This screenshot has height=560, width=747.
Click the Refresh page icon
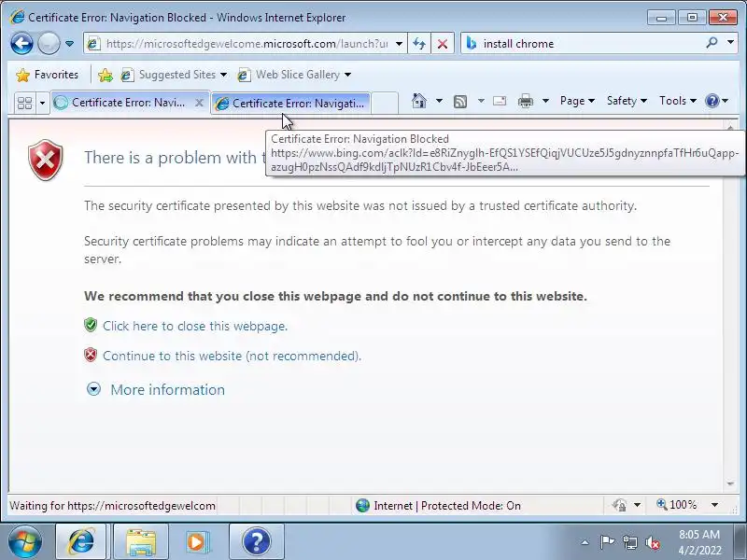[419, 44]
